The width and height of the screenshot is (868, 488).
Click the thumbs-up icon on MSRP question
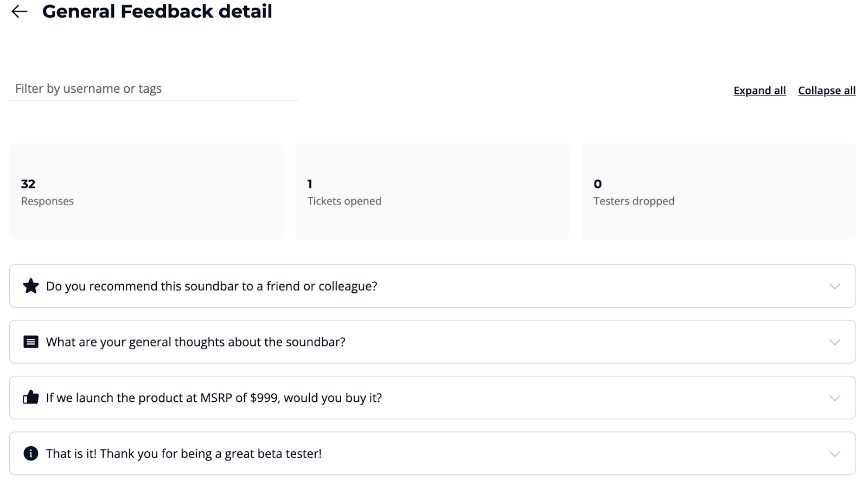(31, 397)
